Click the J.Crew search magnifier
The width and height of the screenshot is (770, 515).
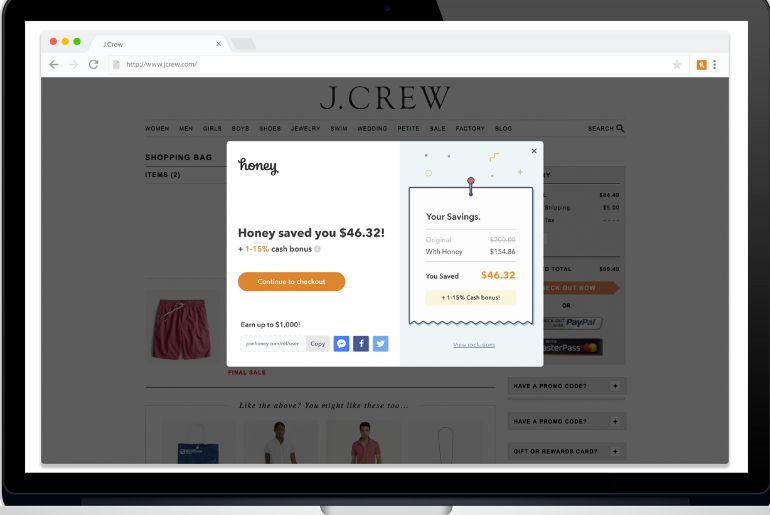[x=620, y=128]
